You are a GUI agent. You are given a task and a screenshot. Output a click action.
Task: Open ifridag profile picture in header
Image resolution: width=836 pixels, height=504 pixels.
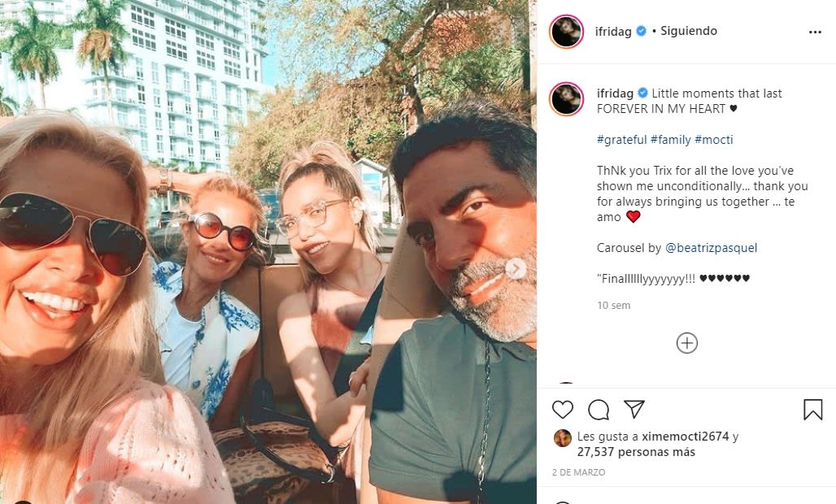(x=566, y=32)
